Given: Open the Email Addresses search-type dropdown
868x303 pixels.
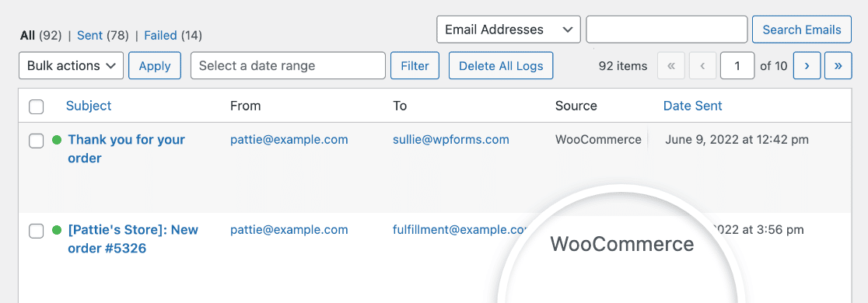Looking at the screenshot, I should coord(508,30).
